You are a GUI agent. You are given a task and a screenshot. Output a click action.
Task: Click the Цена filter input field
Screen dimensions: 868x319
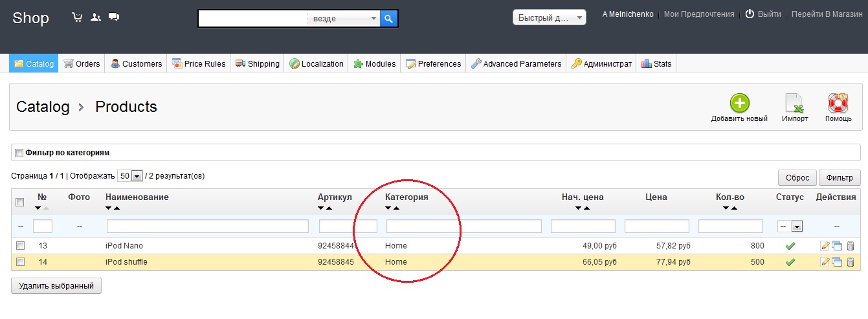[657, 226]
